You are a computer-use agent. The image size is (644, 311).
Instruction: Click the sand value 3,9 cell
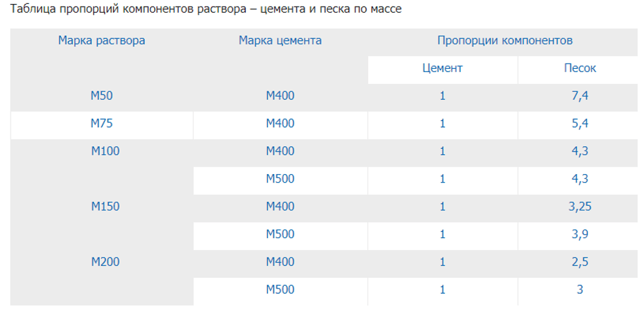[580, 234]
